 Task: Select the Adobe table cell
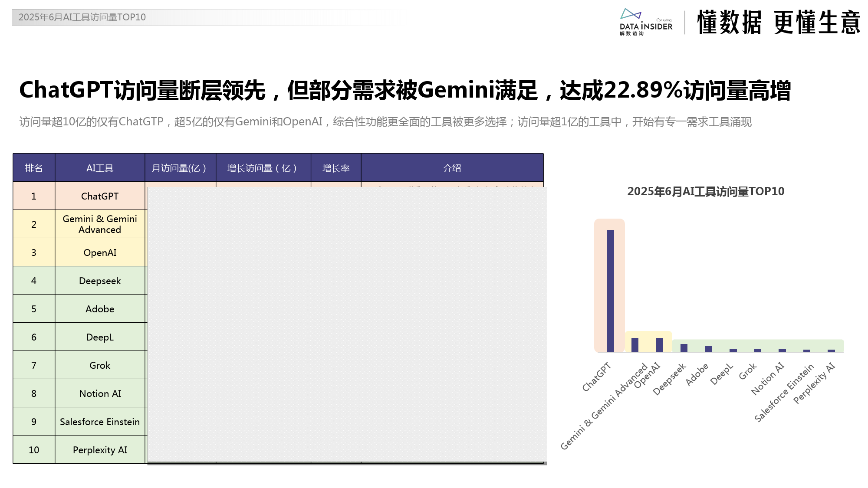pos(101,309)
